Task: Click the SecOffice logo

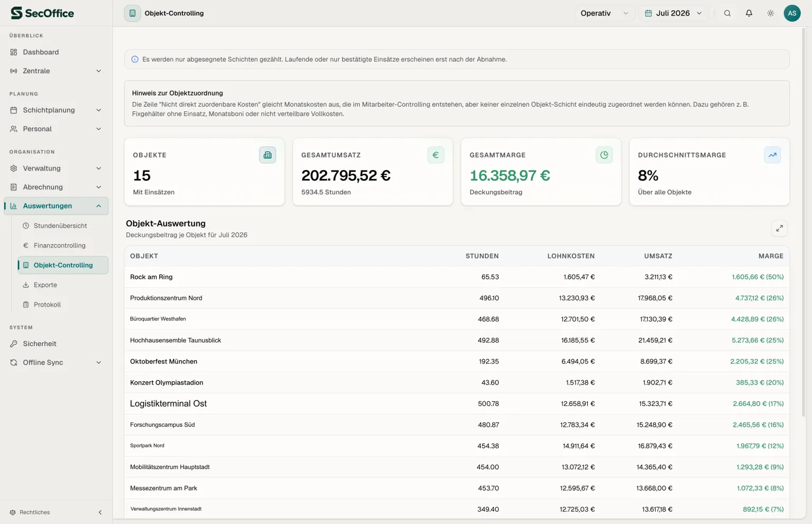Action: [42, 13]
